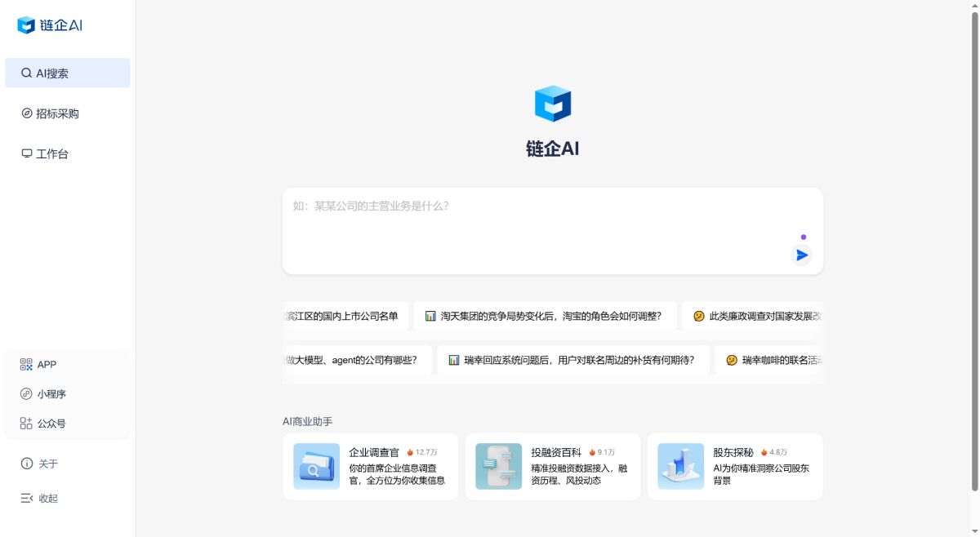This screenshot has width=980, height=537.
Task: Click the 招标采购 compass icon
Action: 25,113
